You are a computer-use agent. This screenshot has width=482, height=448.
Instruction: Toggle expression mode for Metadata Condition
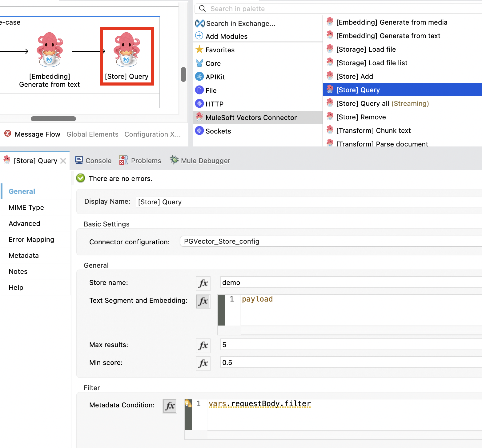[170, 406]
